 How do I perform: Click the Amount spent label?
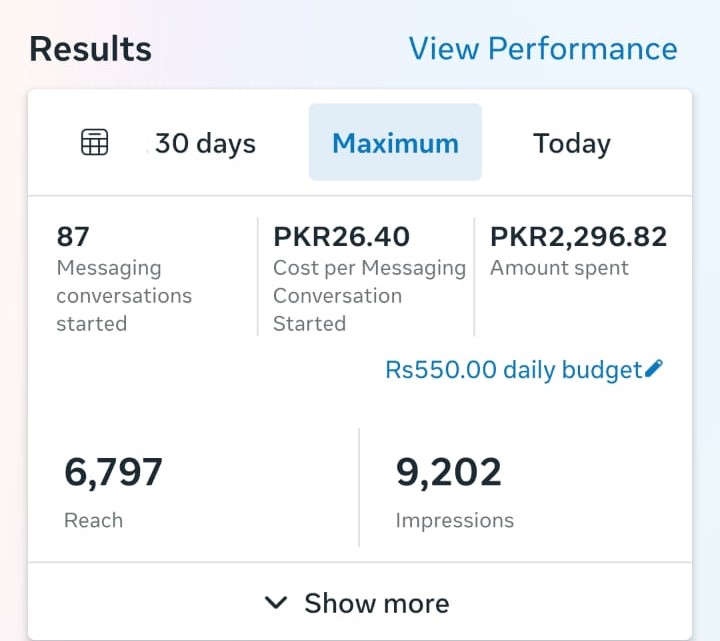click(x=559, y=268)
